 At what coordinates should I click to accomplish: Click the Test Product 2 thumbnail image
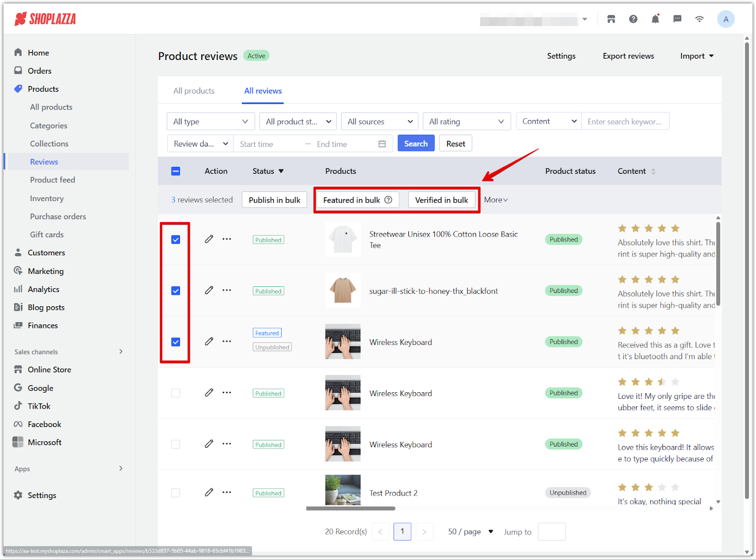pos(343,490)
